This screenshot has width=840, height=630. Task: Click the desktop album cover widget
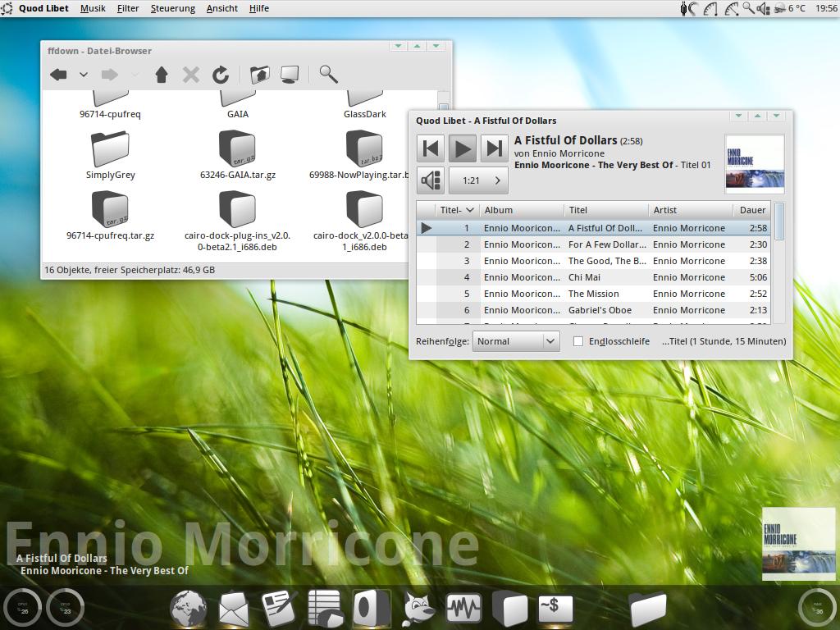(798, 545)
